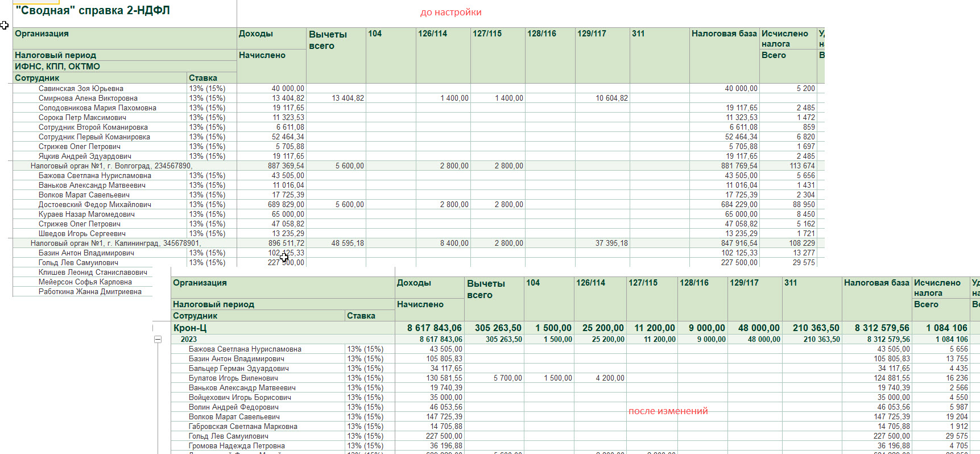Viewport: 980px width, 454px height.
Task: Click the Волгоград total 887 369,54
Action: pos(286,166)
